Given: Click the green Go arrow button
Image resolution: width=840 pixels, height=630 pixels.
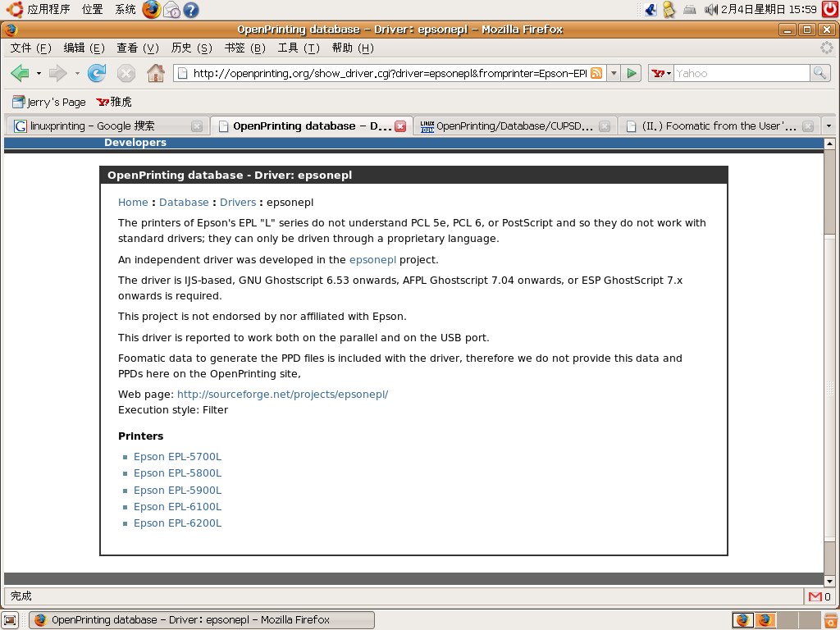Looking at the screenshot, I should tap(632, 73).
